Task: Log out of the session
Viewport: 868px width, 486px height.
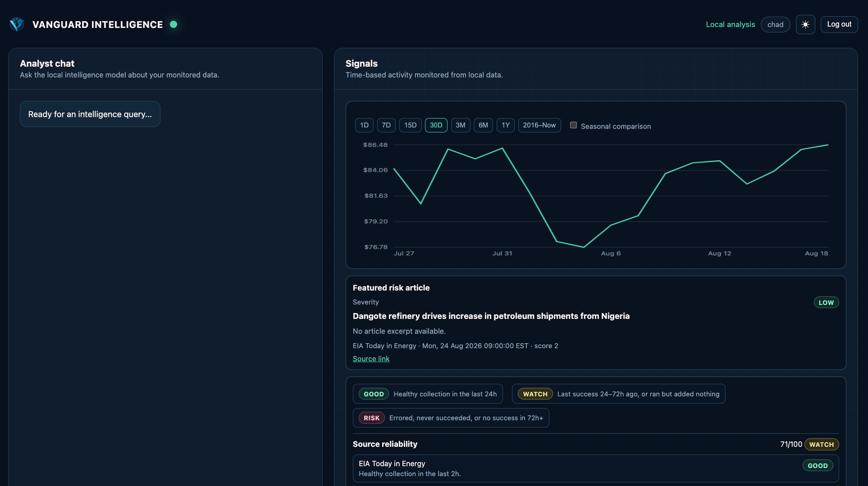Action: point(839,24)
